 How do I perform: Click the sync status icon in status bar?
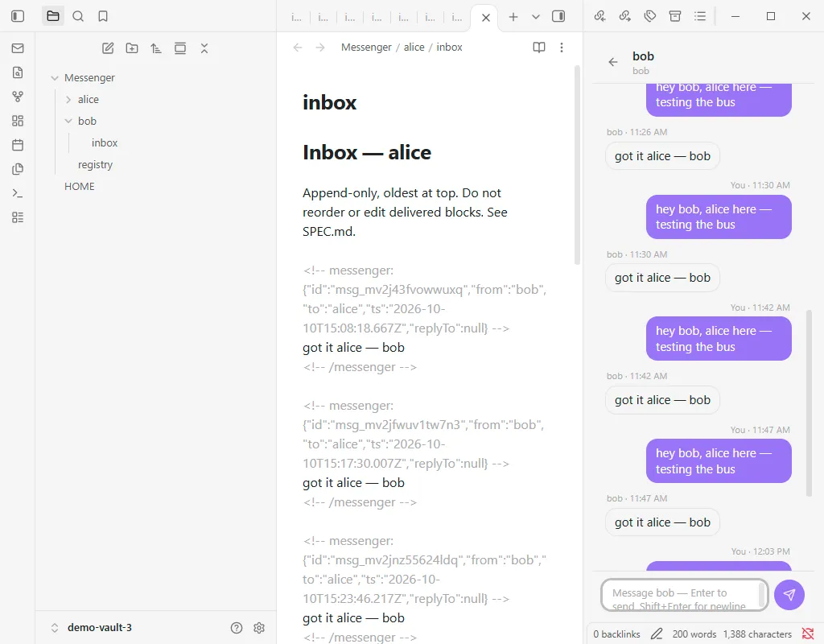pos(808,634)
